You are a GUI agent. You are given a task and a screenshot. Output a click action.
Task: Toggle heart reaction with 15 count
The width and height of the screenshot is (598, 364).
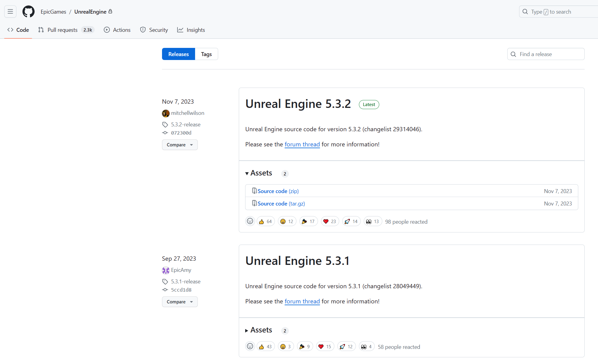[325, 347]
